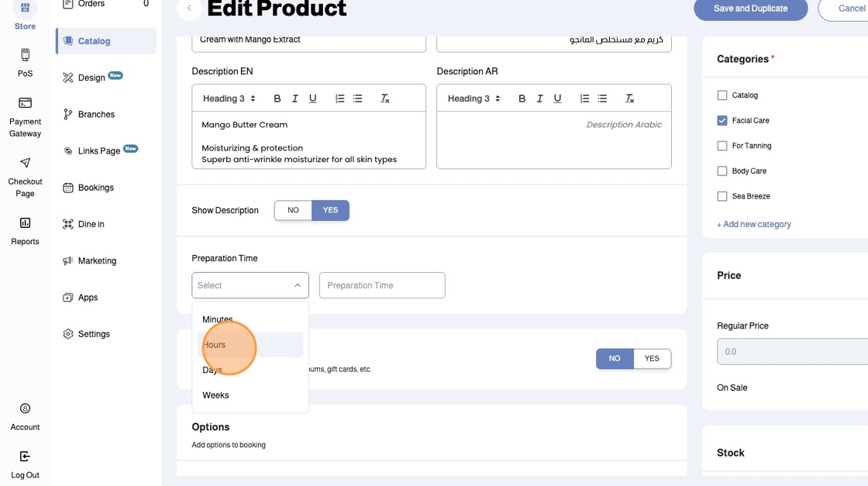
Task: Set Show Description toggle to NO
Action: pyautogui.click(x=293, y=210)
